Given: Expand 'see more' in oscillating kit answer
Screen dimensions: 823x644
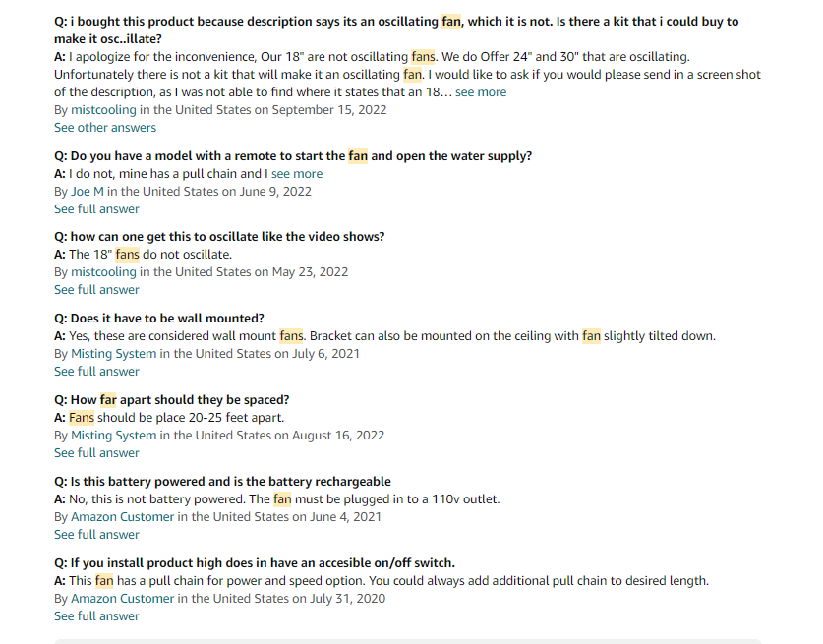Looking at the screenshot, I should [x=481, y=92].
